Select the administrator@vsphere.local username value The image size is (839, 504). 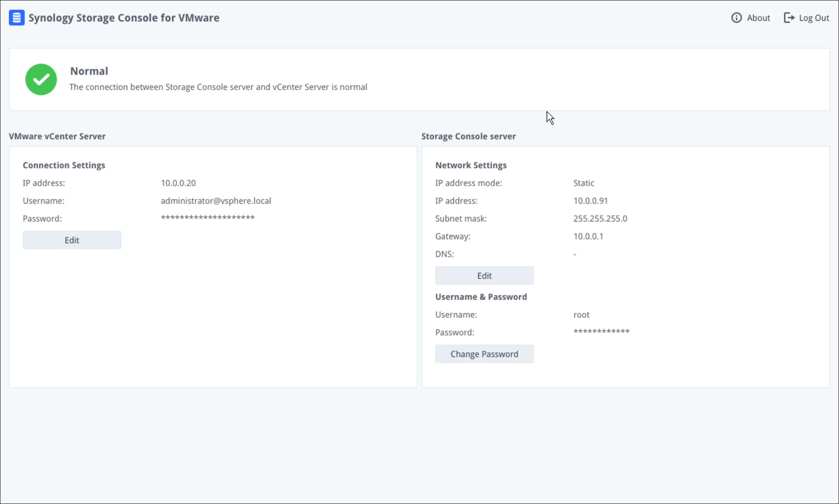click(x=216, y=201)
